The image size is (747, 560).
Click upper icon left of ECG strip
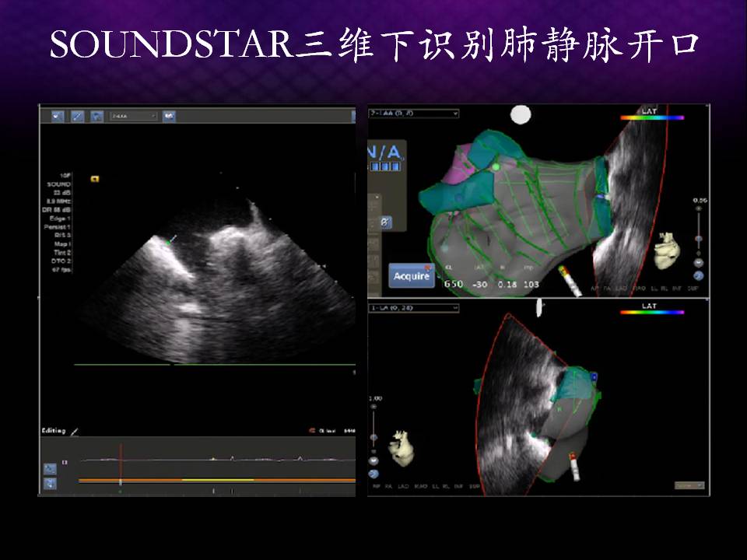50,468
